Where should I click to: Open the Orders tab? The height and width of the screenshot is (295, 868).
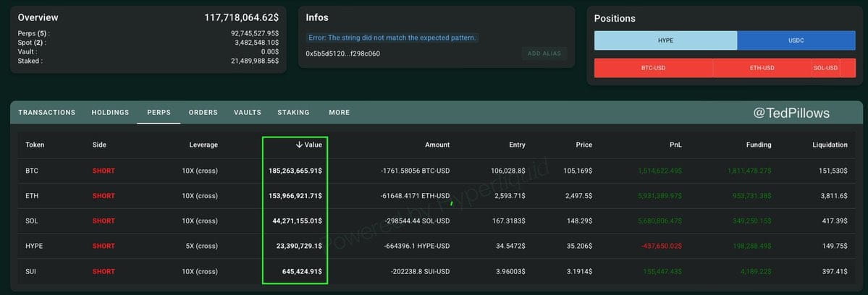click(x=203, y=112)
